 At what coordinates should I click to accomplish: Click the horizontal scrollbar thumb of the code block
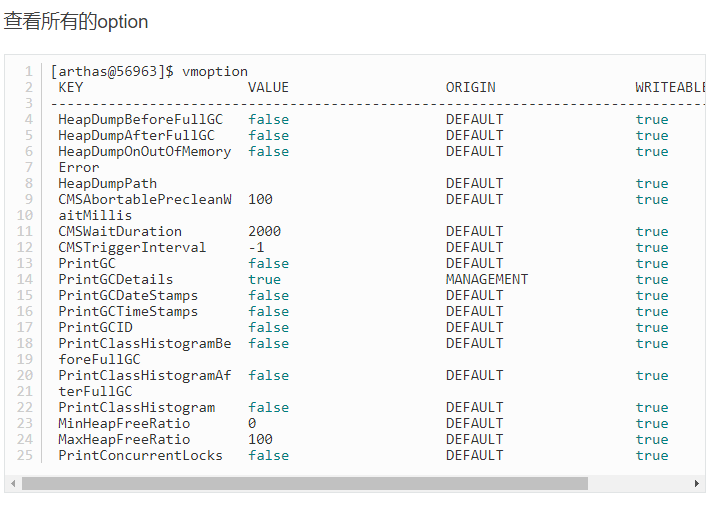[305, 483]
